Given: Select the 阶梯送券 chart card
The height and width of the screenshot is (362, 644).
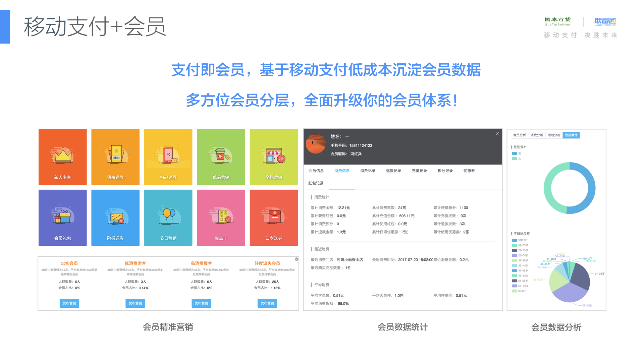Looking at the screenshot, I should 115,218.
